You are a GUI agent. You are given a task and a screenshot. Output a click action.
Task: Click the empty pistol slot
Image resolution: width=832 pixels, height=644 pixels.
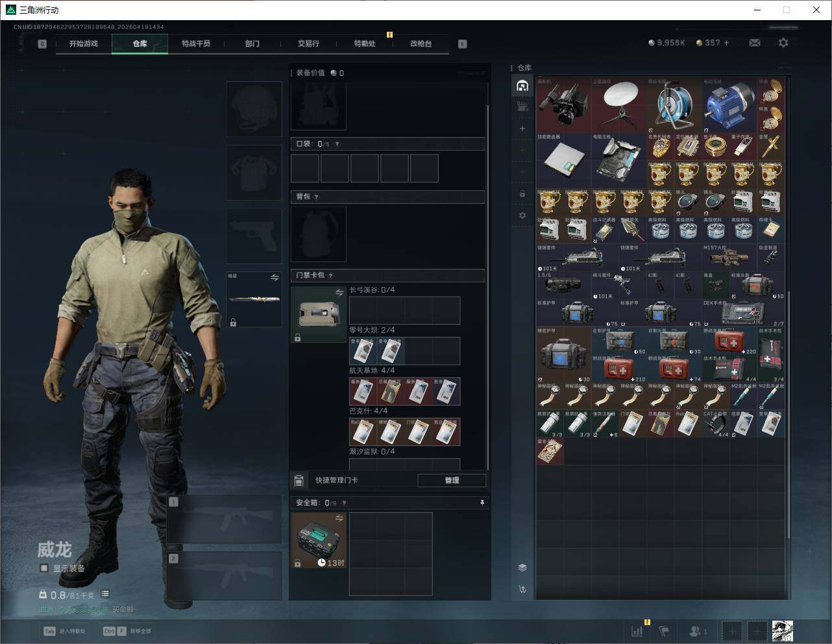[x=254, y=236]
